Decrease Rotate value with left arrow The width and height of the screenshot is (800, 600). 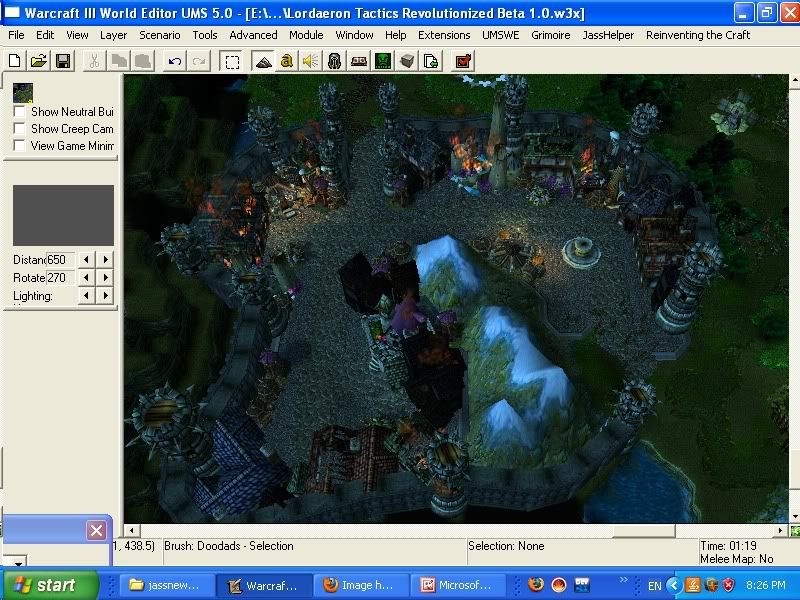coord(86,278)
